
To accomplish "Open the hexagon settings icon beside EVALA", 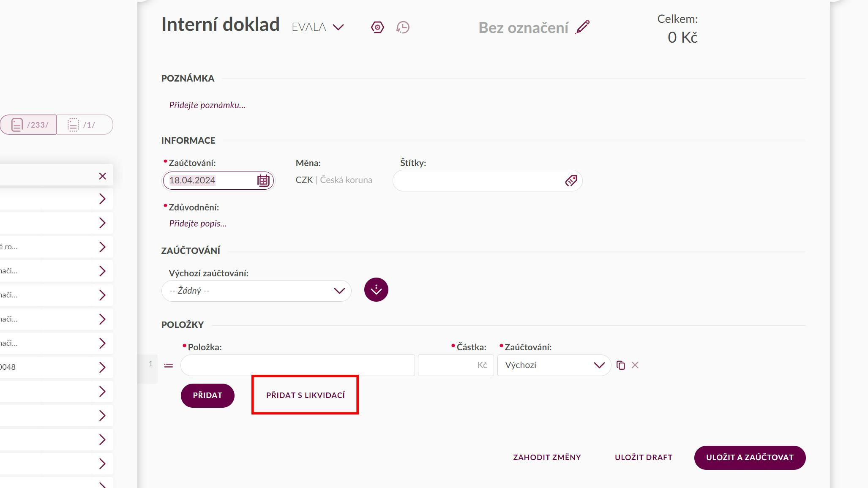I will point(377,27).
